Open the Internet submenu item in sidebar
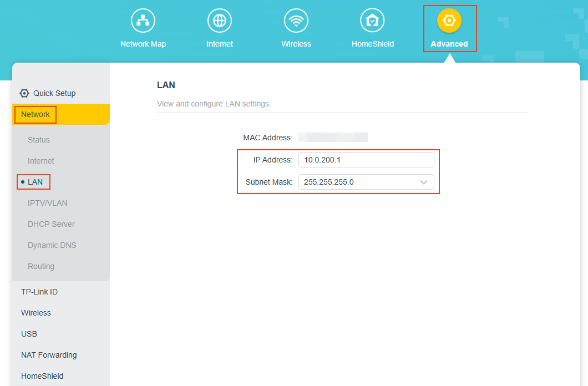This screenshot has width=588, height=386. pyautogui.click(x=41, y=161)
